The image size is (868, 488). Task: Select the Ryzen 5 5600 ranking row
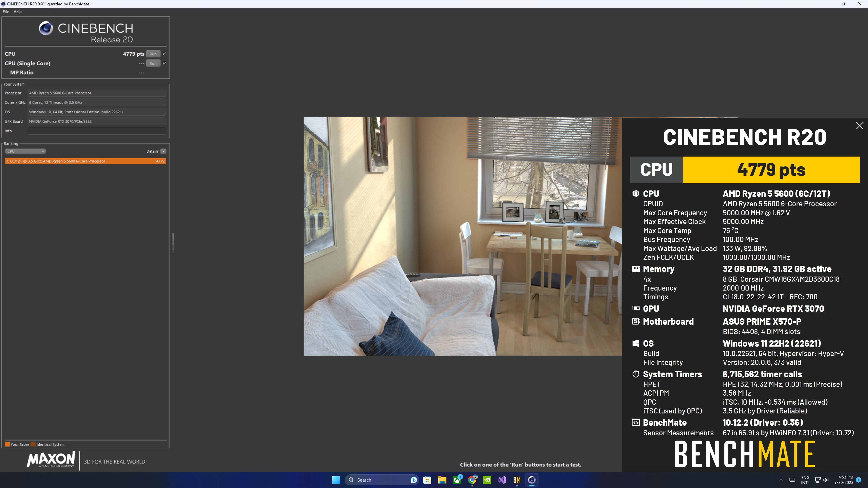coord(85,161)
